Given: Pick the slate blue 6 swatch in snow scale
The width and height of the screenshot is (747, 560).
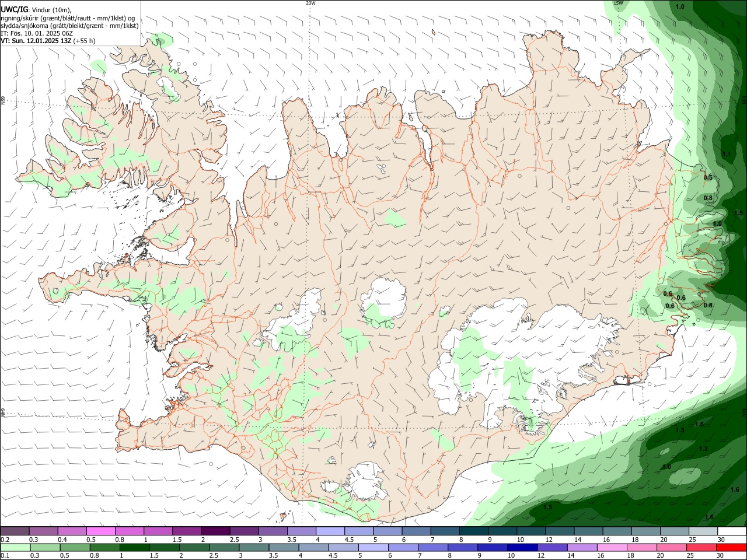Looking at the screenshot, I should pos(416,531).
